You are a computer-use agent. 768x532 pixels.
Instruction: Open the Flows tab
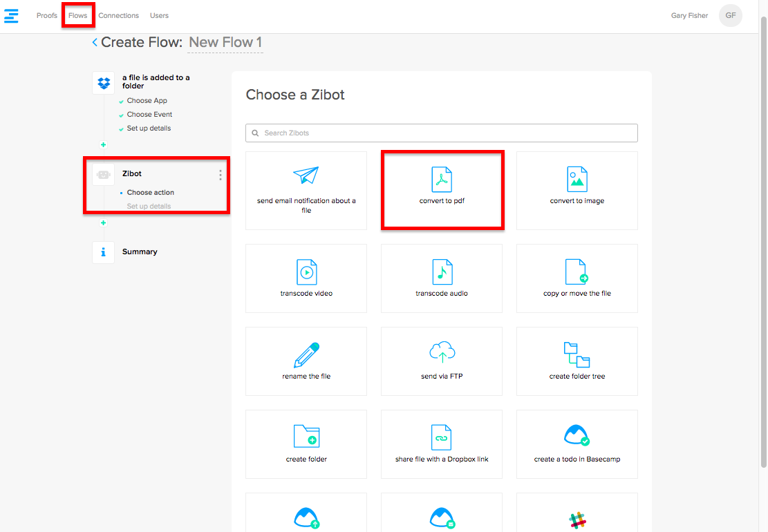(78, 15)
